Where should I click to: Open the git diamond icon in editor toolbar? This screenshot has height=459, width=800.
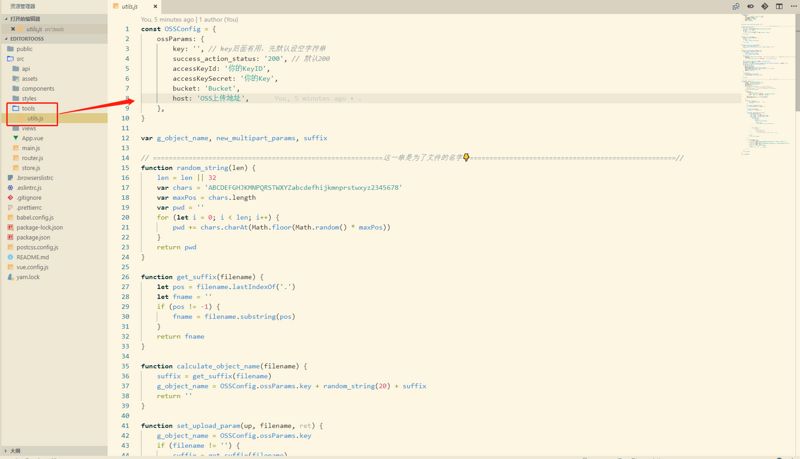pyautogui.click(x=765, y=6)
